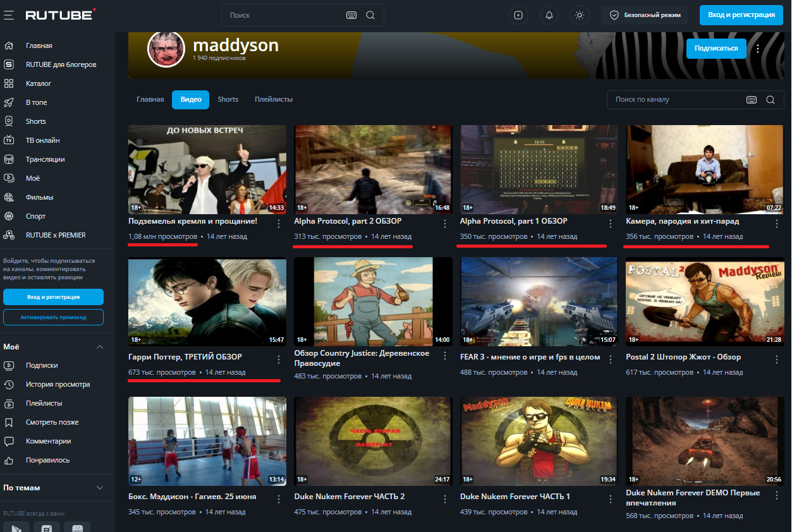Image resolution: width=792 pixels, height=532 pixels.
Task: Open options for Alpha Protocol, part 2 ОБЗОР
Action: pyautogui.click(x=444, y=224)
